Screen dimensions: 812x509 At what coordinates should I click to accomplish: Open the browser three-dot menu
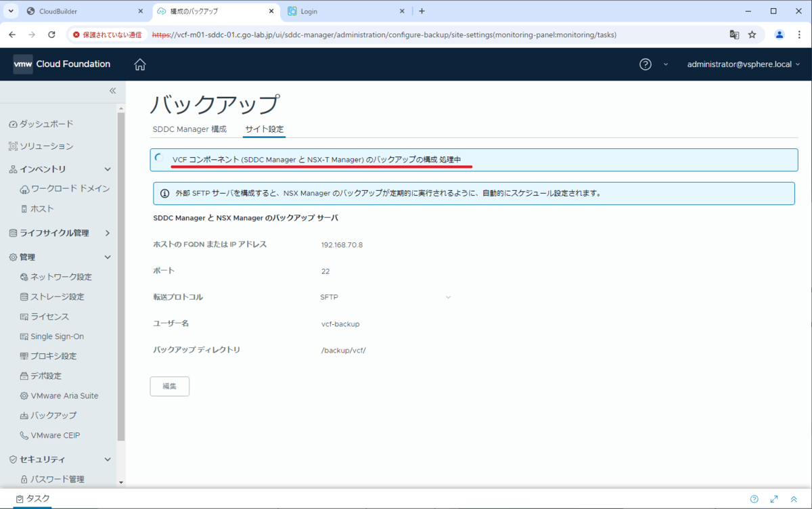tap(799, 35)
